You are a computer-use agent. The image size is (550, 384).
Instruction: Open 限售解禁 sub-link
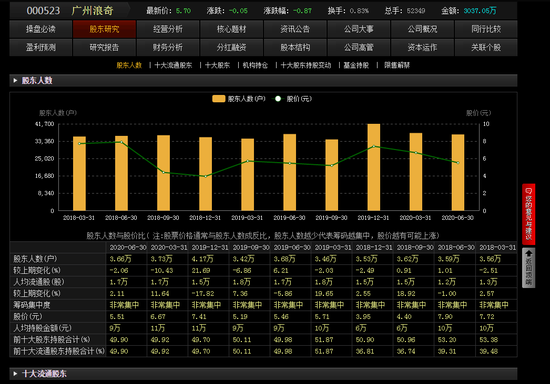tap(397, 65)
